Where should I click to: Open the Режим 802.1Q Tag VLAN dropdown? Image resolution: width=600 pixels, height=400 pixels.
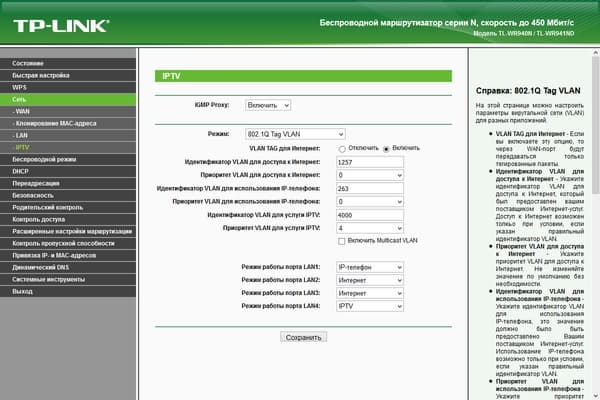(x=295, y=134)
